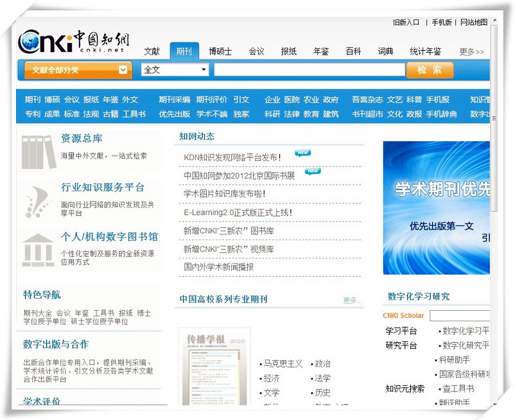Open the 历史 subject link
This screenshot has height=420, width=515.
pyautogui.click(x=322, y=392)
